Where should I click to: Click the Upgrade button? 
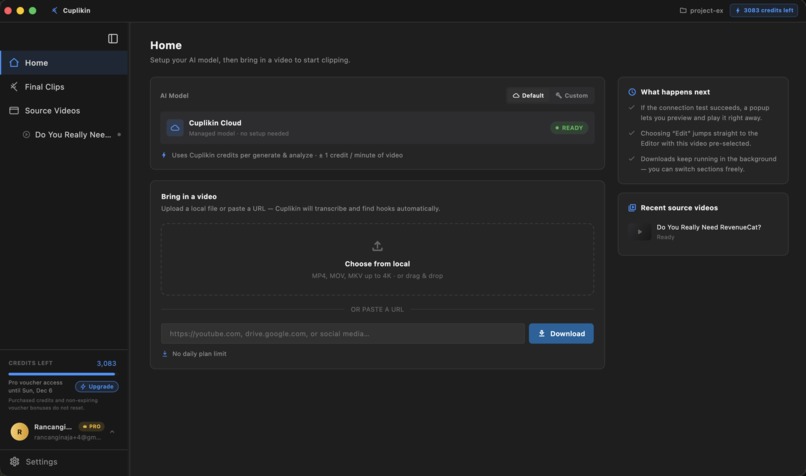97,387
